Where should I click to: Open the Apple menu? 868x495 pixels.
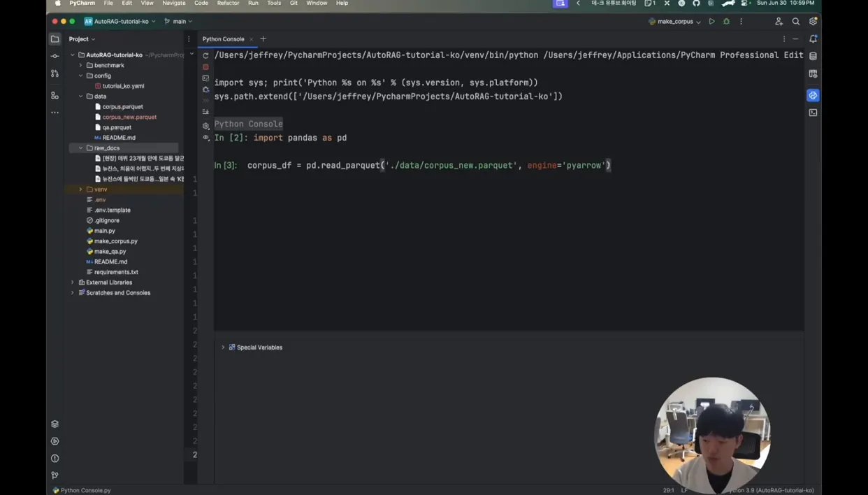pos(57,3)
